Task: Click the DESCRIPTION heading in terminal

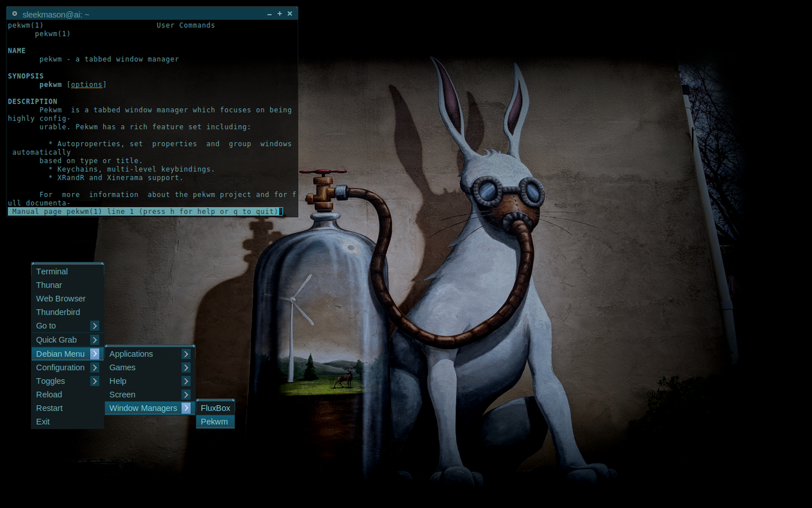Action: pyautogui.click(x=32, y=102)
